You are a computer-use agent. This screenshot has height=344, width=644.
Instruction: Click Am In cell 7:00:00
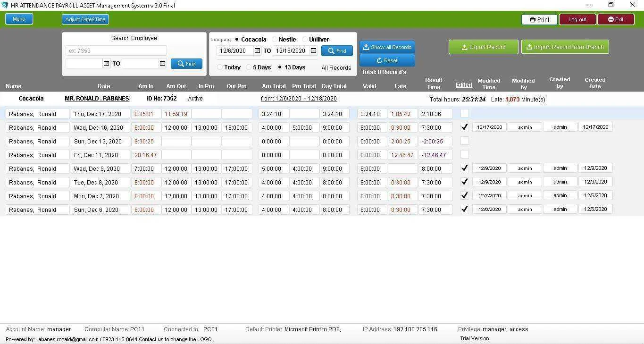(146, 168)
